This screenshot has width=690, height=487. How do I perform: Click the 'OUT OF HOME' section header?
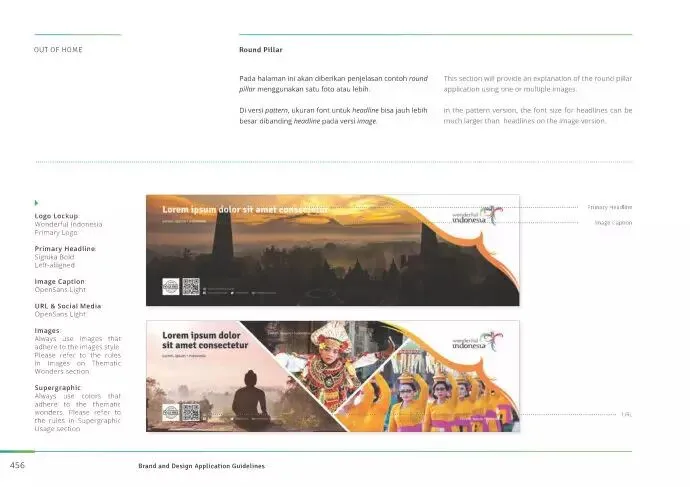[58, 50]
